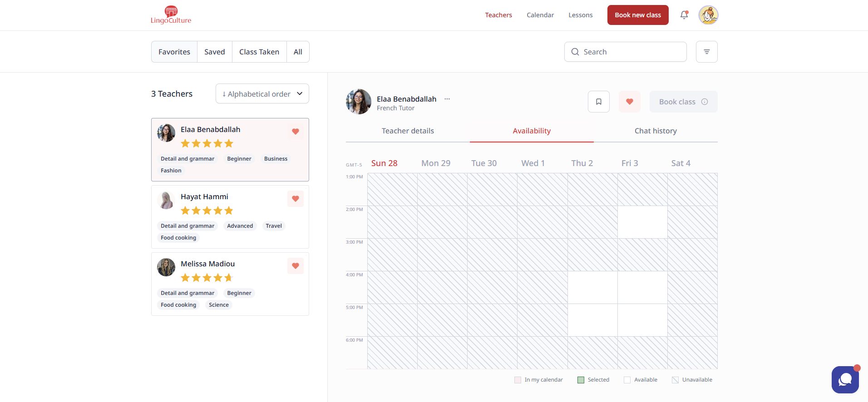Screen dimensions: 868x402
Task: Click the LingoCulture logo
Action: (x=171, y=15)
